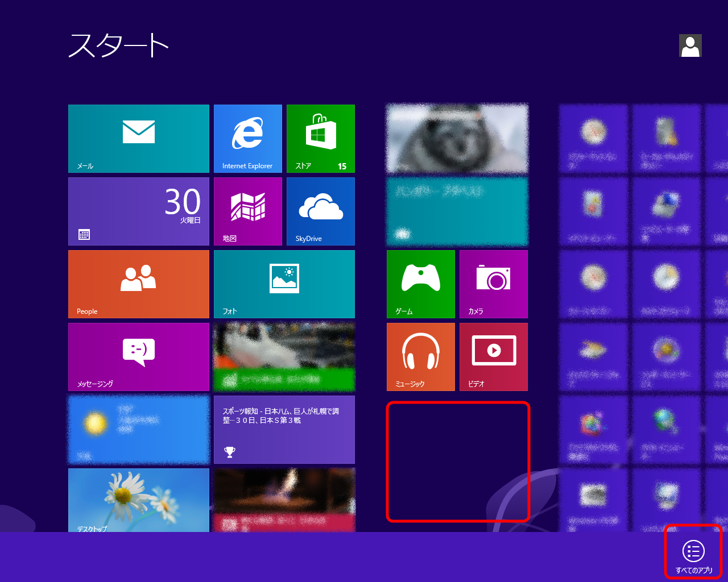Screen dimensions: 728x582
Task: Open the blurred teal tile below the animal photo
Action: (457, 211)
